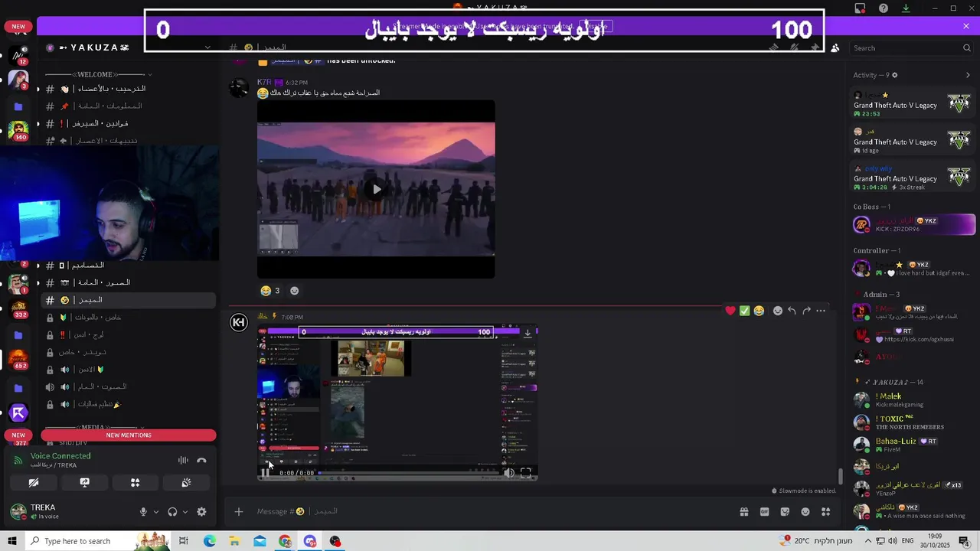React with red heart on hovered message

click(x=730, y=311)
